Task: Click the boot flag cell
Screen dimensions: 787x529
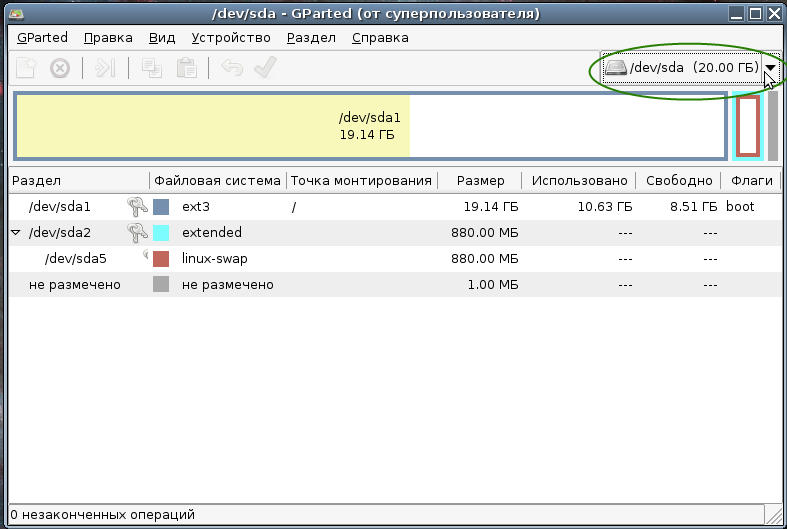Action: point(740,206)
